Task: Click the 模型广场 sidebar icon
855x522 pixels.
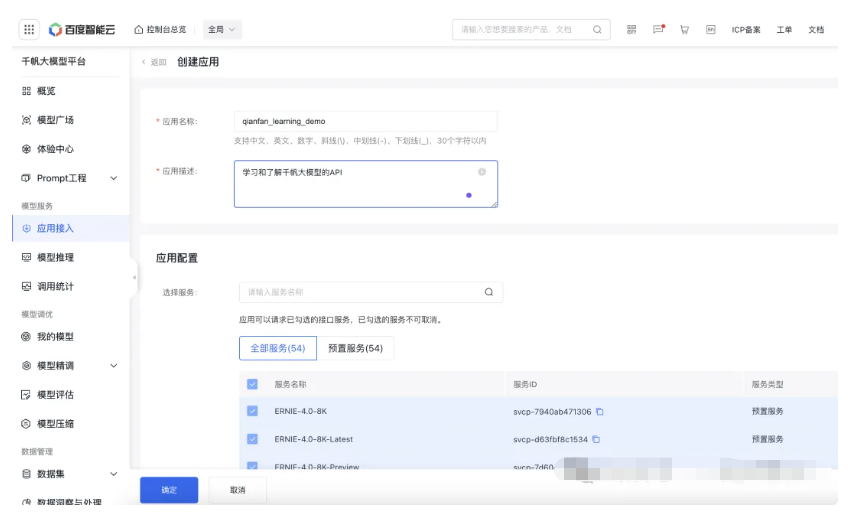Action: click(x=26, y=120)
